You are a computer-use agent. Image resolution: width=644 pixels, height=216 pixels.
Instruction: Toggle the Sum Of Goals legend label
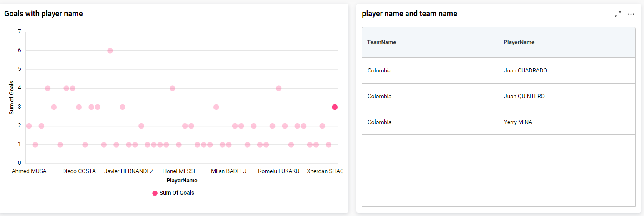click(177, 193)
